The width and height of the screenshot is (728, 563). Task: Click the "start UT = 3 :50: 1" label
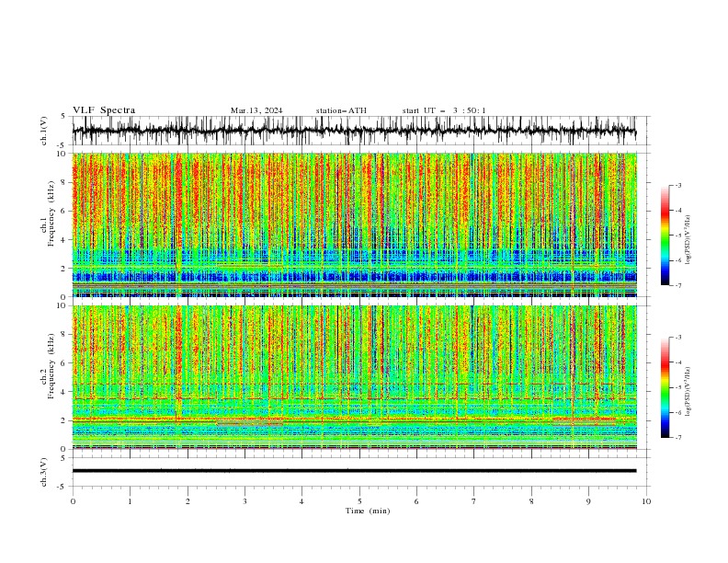coord(444,110)
